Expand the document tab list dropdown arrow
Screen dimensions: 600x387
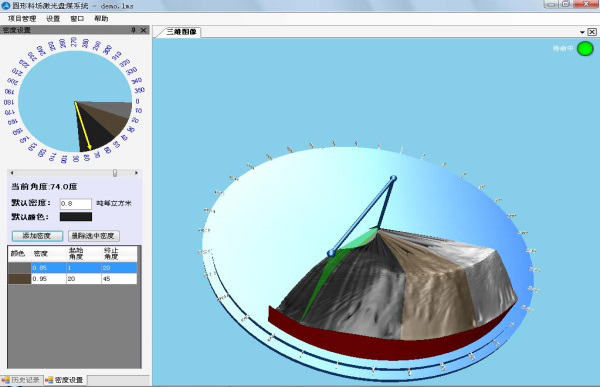coord(582,32)
